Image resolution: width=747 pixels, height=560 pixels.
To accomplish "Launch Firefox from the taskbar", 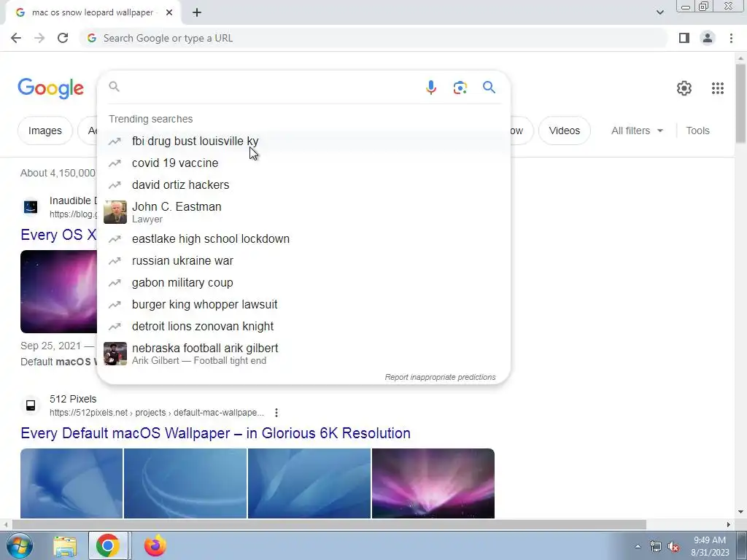I will pos(155,545).
